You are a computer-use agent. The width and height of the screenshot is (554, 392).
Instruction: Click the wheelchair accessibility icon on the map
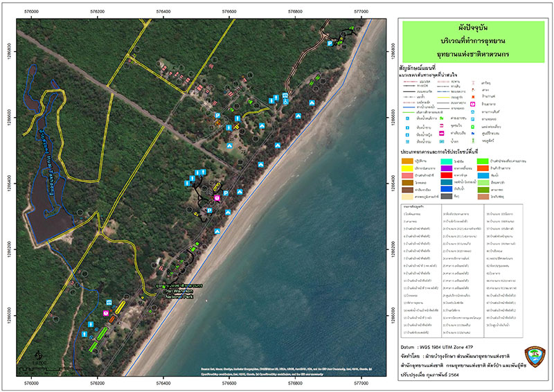tap(285, 102)
